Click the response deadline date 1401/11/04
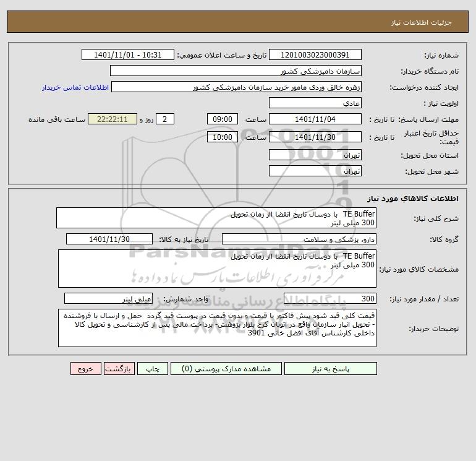 tap(315, 119)
